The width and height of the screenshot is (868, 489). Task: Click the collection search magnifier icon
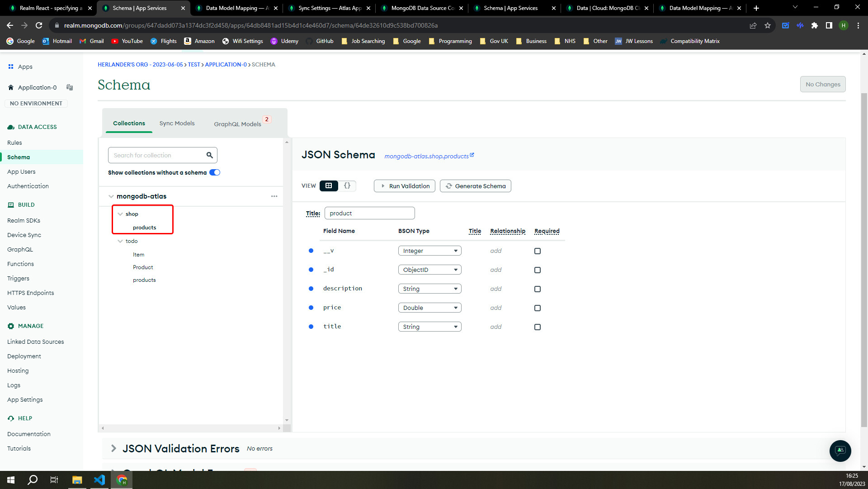click(x=209, y=155)
